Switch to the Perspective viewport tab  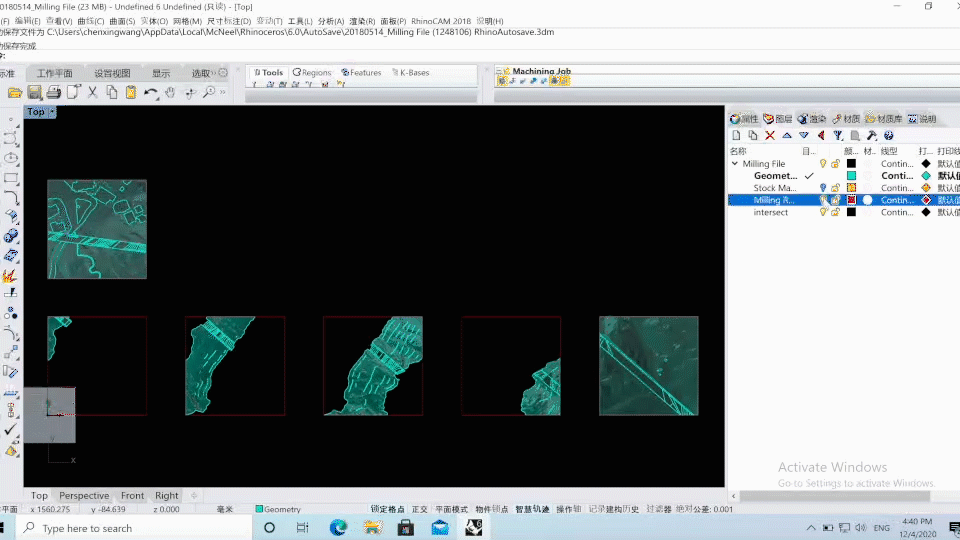pyautogui.click(x=84, y=495)
